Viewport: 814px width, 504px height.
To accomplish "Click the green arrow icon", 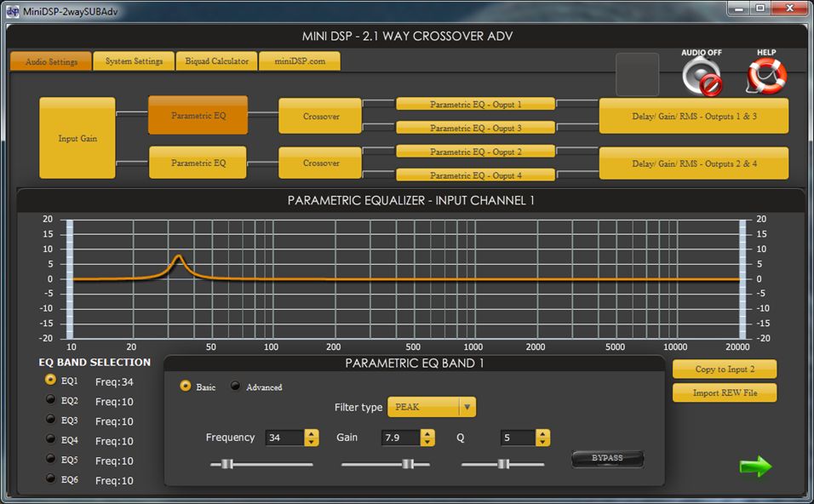I will pyautogui.click(x=755, y=466).
